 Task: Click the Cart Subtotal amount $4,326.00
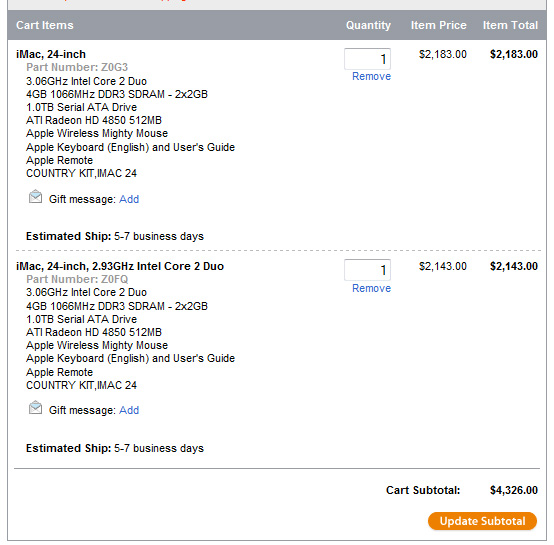click(x=514, y=490)
